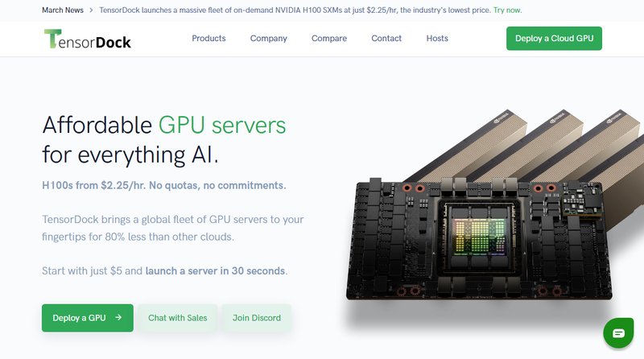Open the Products menu

click(208, 38)
